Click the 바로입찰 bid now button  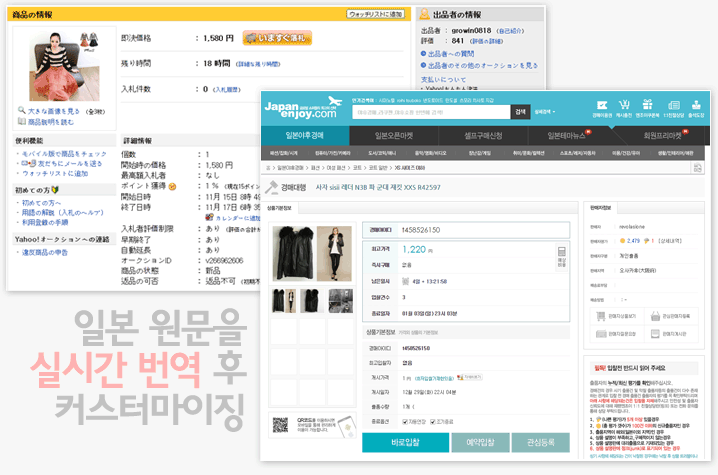click(x=405, y=442)
